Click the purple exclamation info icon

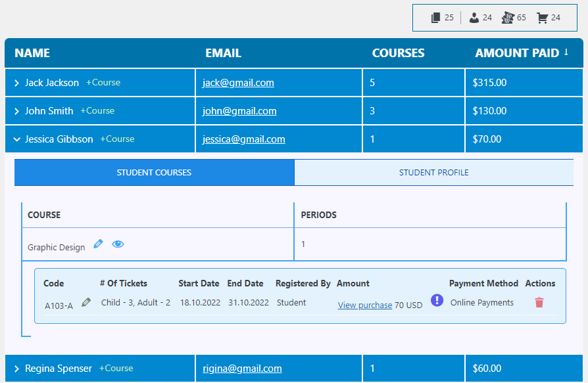coord(437,300)
